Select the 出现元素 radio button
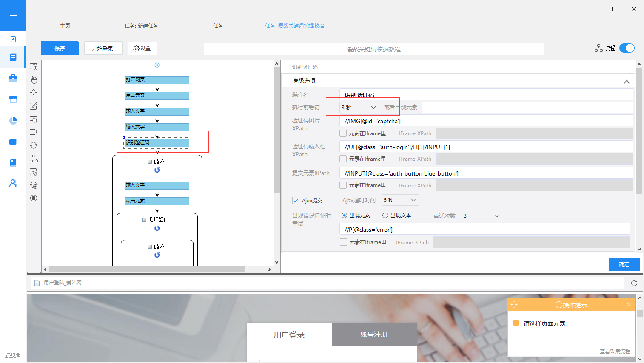Viewport: 644px width, 363px height. (345, 216)
